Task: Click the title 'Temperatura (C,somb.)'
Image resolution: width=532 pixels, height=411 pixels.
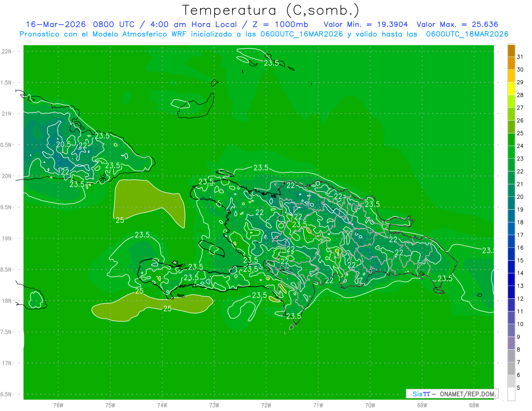Action: 270,10
